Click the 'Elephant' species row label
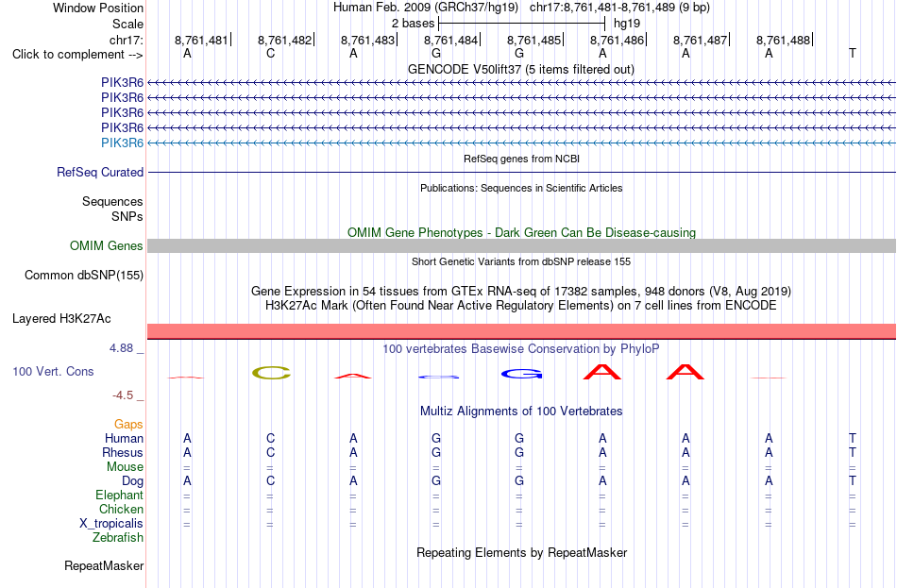897x588 pixels. pyautogui.click(x=120, y=496)
